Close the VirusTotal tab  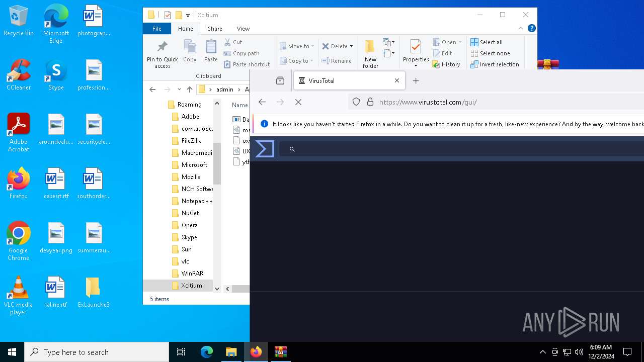coord(397,80)
